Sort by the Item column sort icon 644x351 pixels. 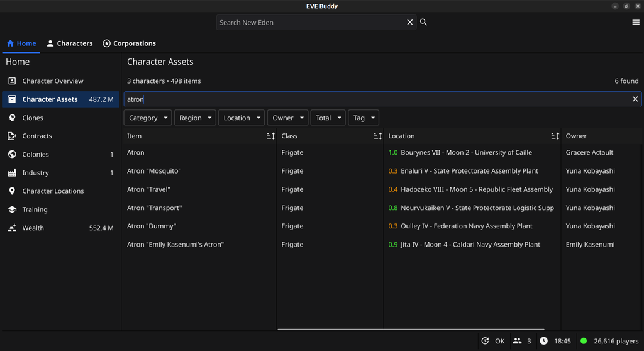270,136
